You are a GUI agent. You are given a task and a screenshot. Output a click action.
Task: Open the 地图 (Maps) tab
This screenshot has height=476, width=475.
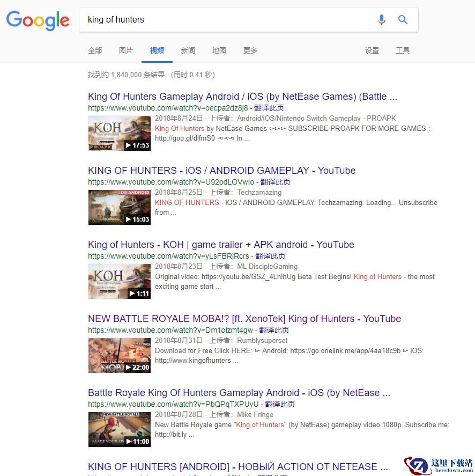tap(219, 50)
